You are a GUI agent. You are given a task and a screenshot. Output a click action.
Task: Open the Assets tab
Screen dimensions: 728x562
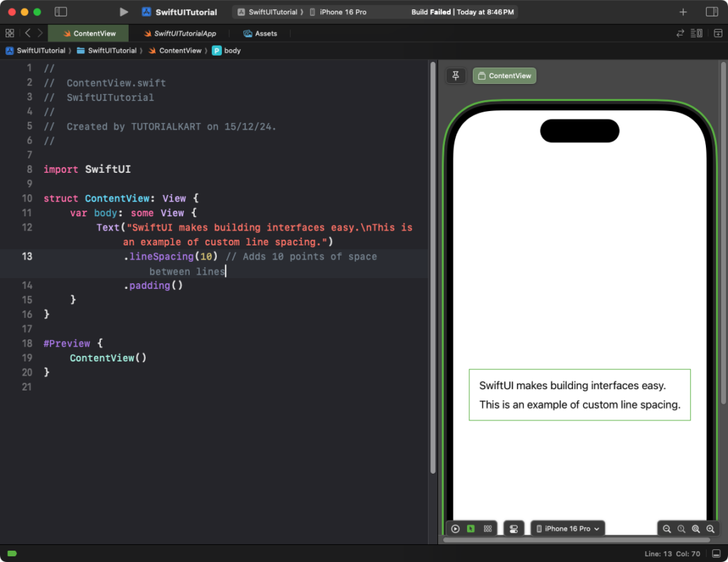pyautogui.click(x=260, y=33)
